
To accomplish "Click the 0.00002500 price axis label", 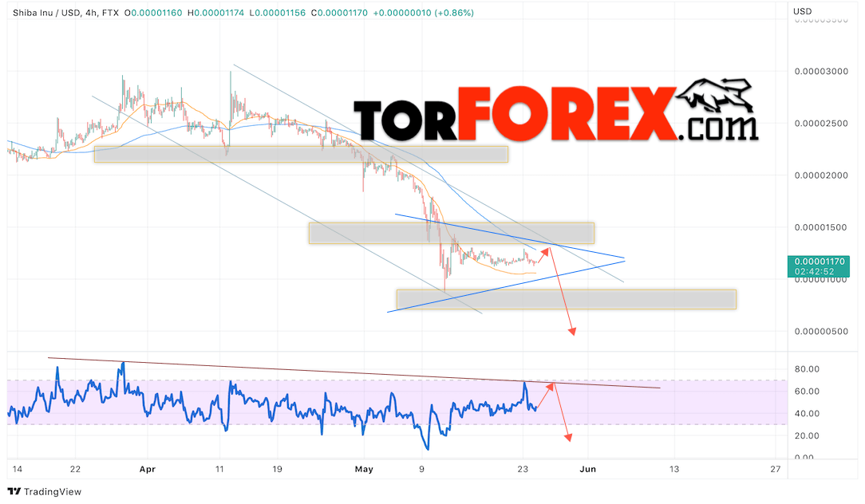I will [821, 124].
